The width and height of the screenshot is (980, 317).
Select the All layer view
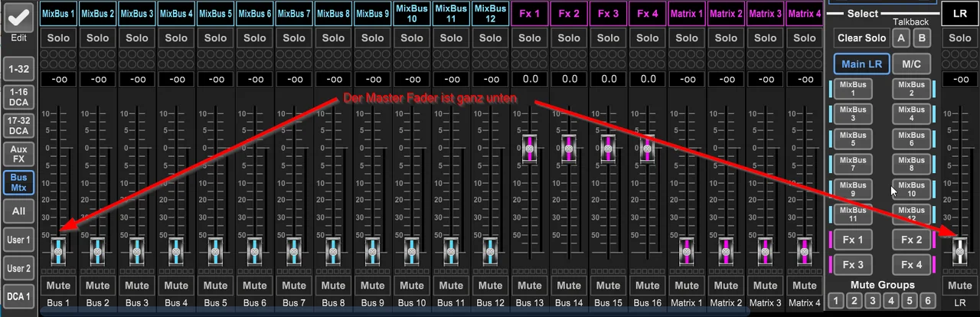point(18,211)
